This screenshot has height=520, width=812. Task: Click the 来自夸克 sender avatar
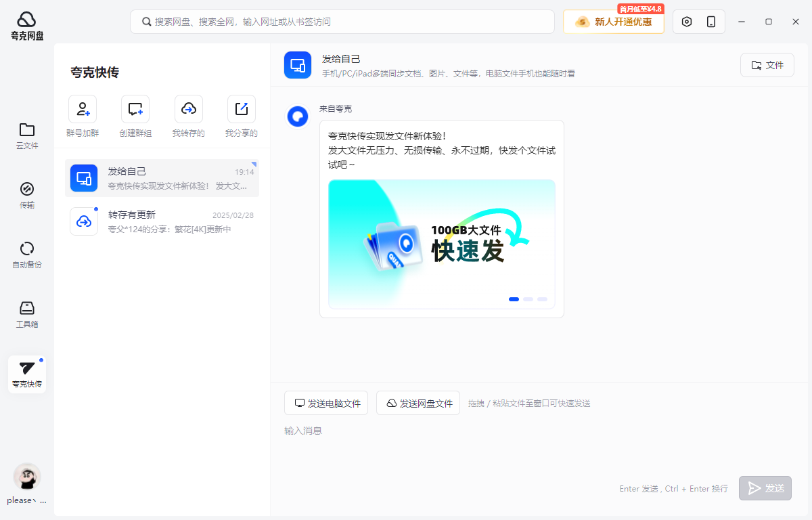coord(298,116)
